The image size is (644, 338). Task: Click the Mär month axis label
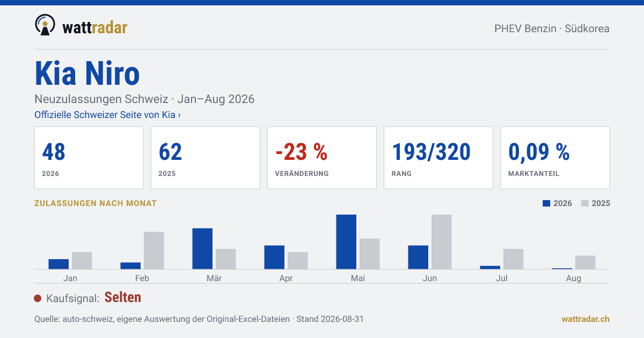pyautogui.click(x=214, y=278)
